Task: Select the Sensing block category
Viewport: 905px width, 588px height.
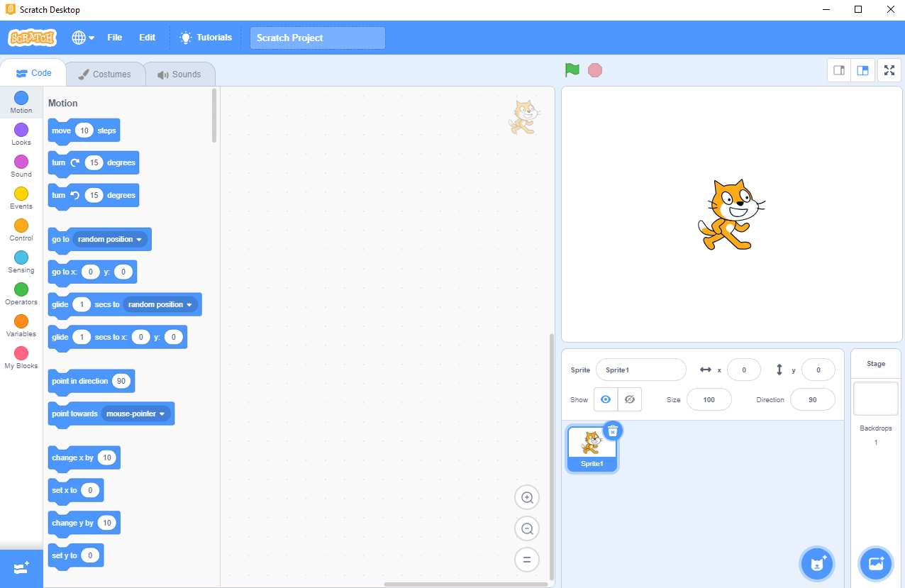Action: point(21,262)
